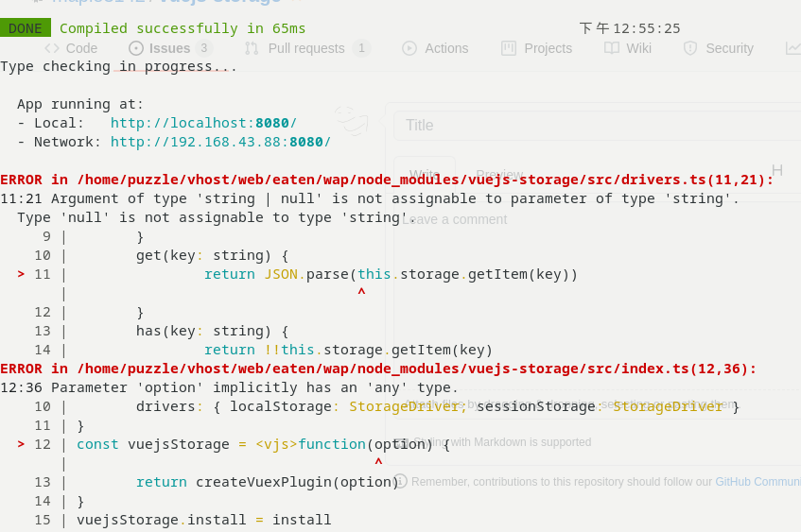801x532 pixels.
Task: Click red caret under function(option) line
Action: click(x=378, y=463)
